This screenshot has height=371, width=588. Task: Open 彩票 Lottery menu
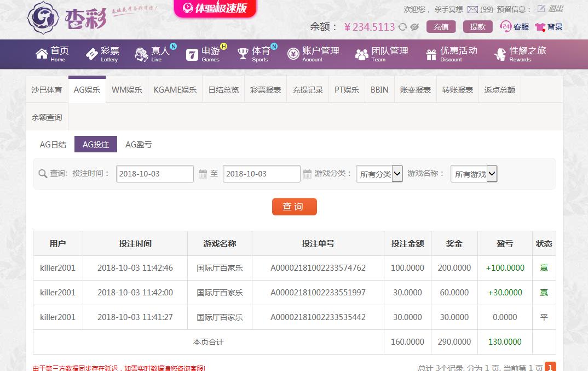click(102, 54)
